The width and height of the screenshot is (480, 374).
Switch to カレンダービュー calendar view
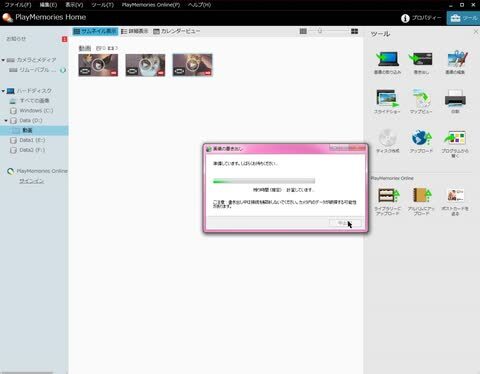pos(177,31)
